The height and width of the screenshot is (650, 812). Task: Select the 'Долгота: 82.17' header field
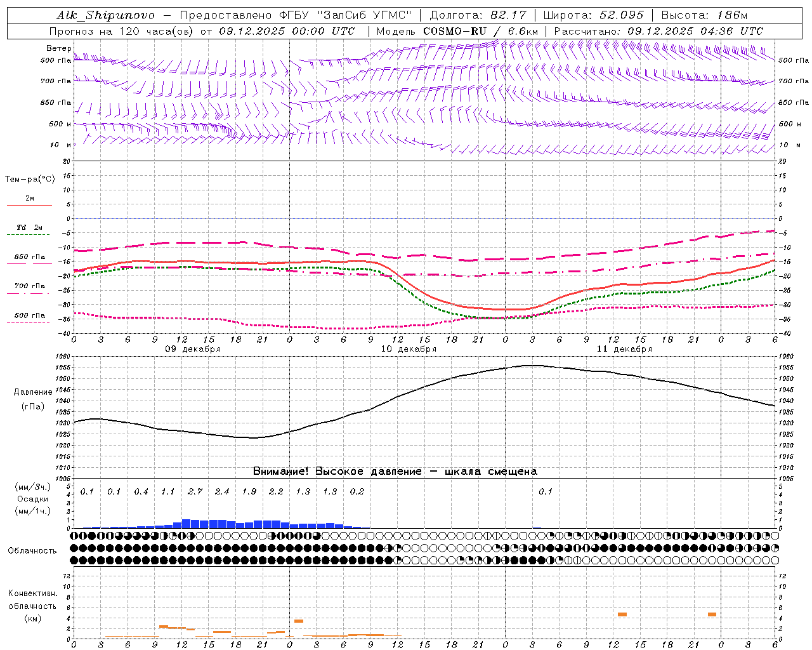pos(478,15)
